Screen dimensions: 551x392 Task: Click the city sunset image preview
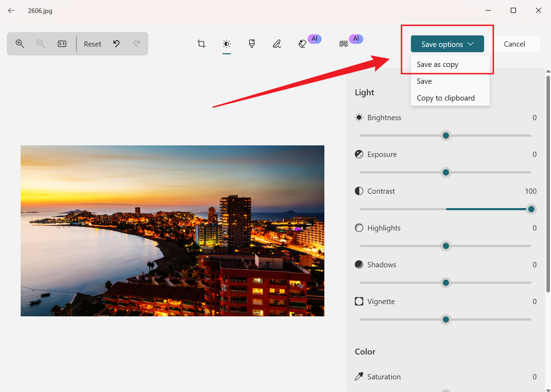tap(172, 231)
